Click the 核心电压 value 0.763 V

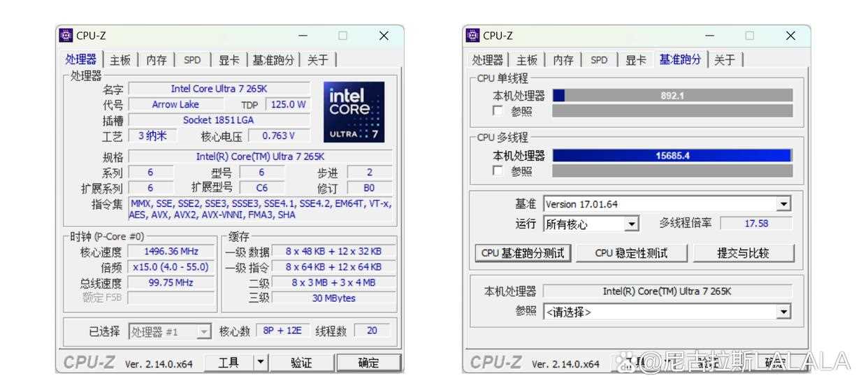tap(278, 136)
